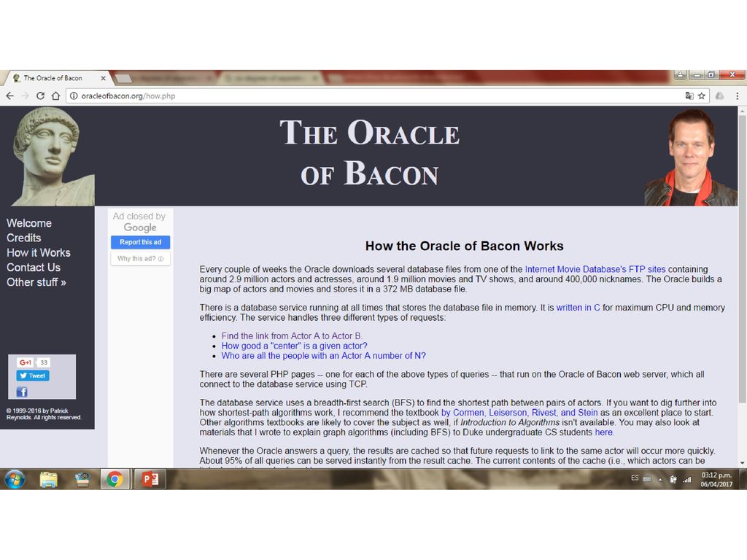Screen dimensions: 747x560
Task: Click the vertical page scrollbar thumb
Action: (x=742, y=260)
